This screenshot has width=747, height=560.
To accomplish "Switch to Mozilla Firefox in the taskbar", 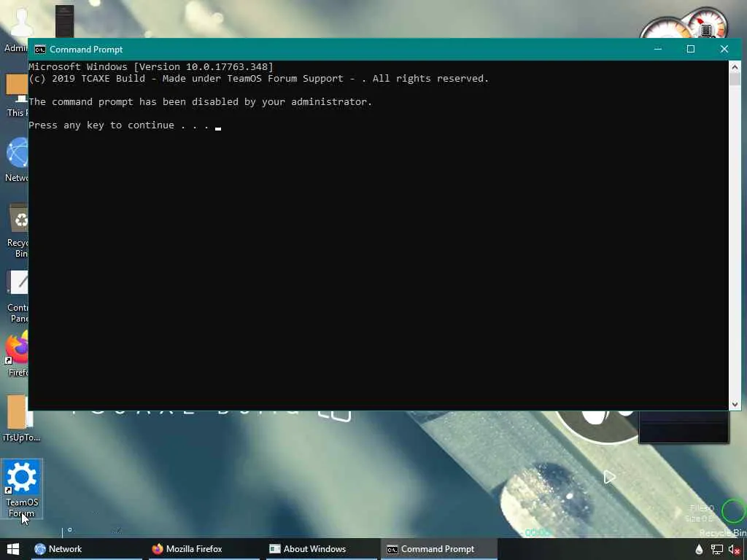I will 204,549.
